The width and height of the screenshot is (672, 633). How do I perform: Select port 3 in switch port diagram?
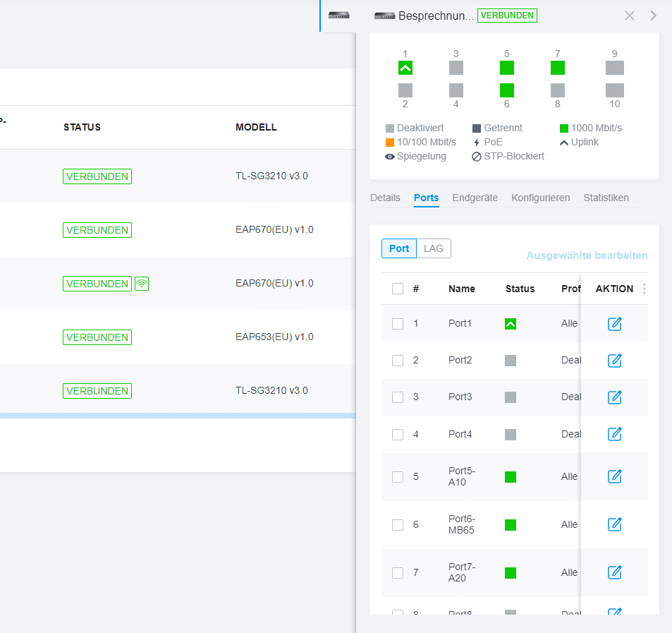pos(456,68)
